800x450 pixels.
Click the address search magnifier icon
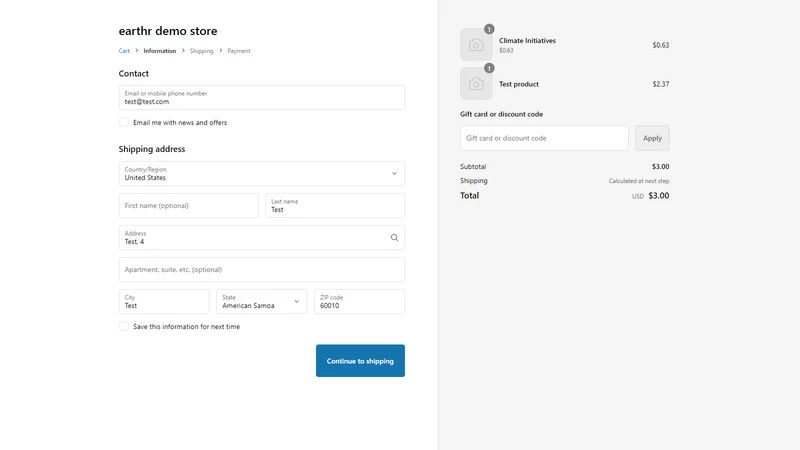coord(394,238)
